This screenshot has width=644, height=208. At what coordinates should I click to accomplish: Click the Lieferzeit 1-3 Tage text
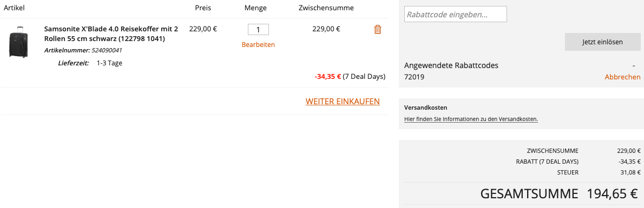pos(90,63)
